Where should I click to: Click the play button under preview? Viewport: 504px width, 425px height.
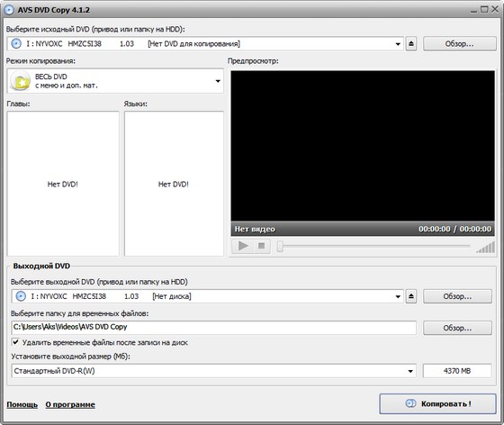[243, 246]
